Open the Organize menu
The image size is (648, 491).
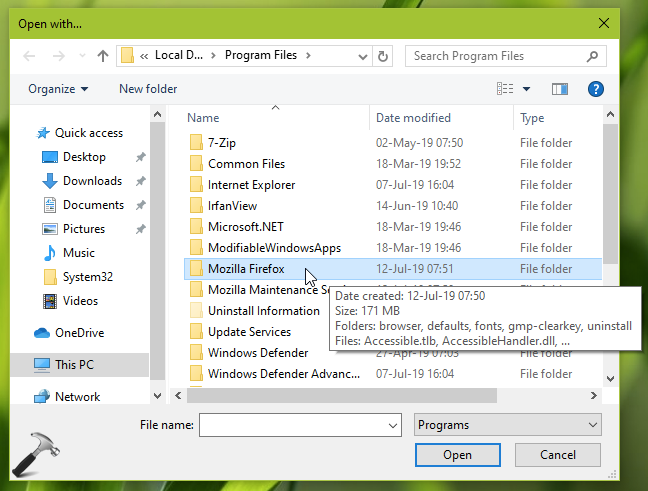click(58, 89)
